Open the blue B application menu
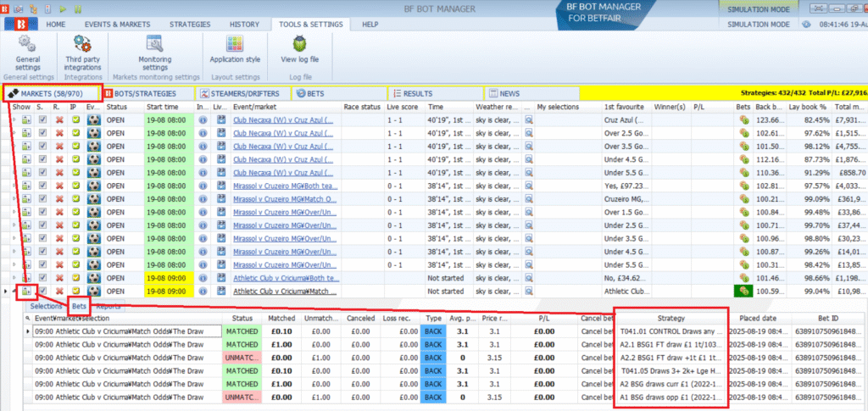The height and width of the screenshot is (411, 868). pos(21,25)
